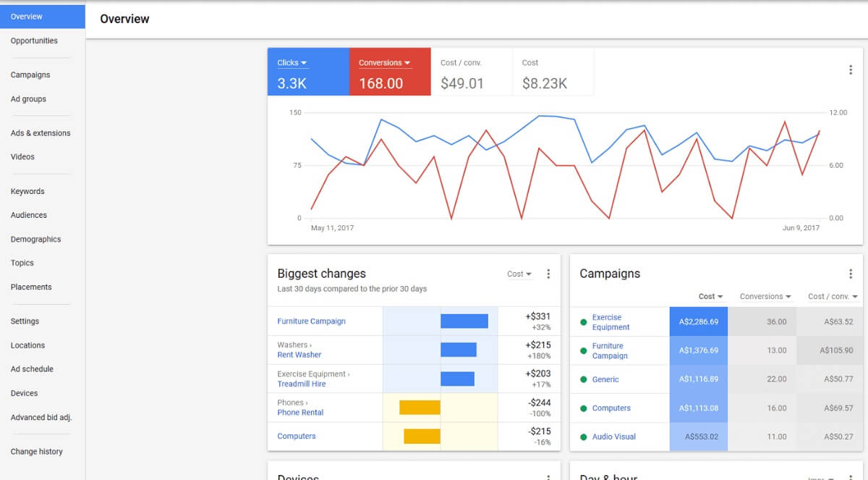868x480 pixels.
Task: Open Advanced bid adj. in the sidebar
Action: pyautogui.click(x=41, y=418)
